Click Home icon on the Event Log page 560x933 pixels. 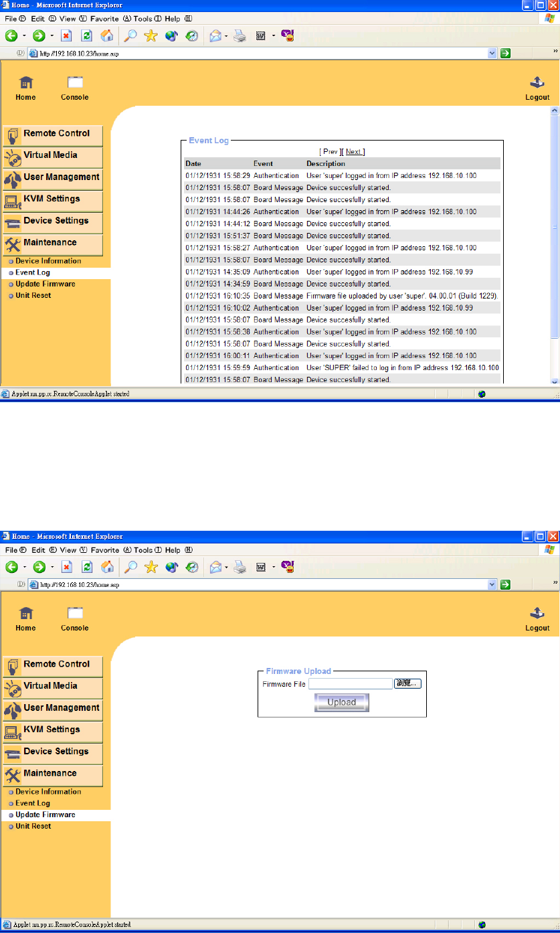tap(26, 88)
